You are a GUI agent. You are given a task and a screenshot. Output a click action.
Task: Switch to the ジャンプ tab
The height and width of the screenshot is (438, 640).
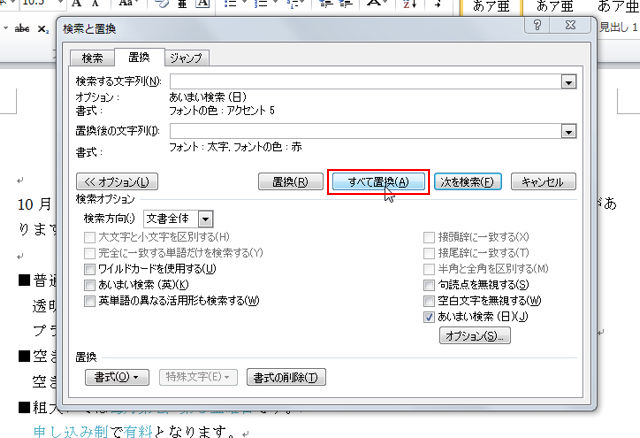pos(186,58)
